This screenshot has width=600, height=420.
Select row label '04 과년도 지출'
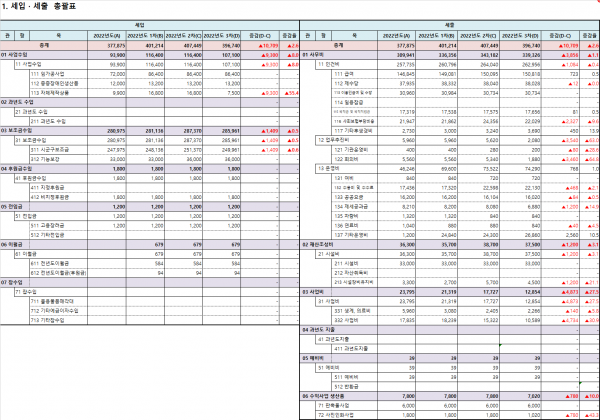[318, 330]
